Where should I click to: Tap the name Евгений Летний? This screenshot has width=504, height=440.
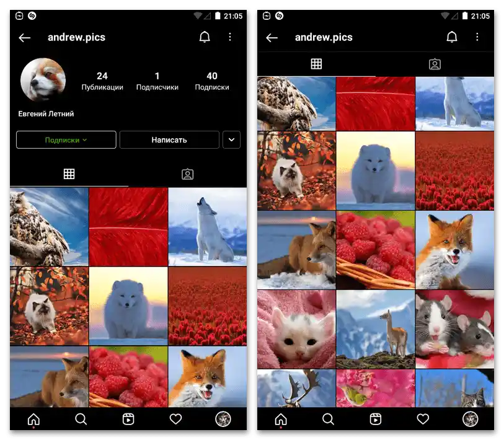click(46, 114)
